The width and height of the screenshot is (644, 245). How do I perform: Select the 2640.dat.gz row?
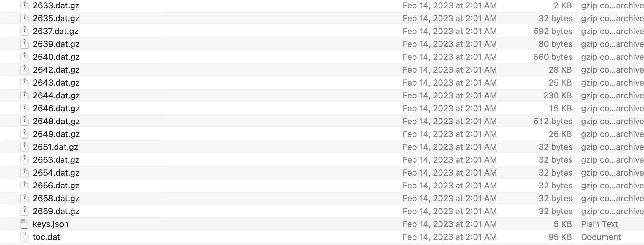pyautogui.click(x=322, y=57)
